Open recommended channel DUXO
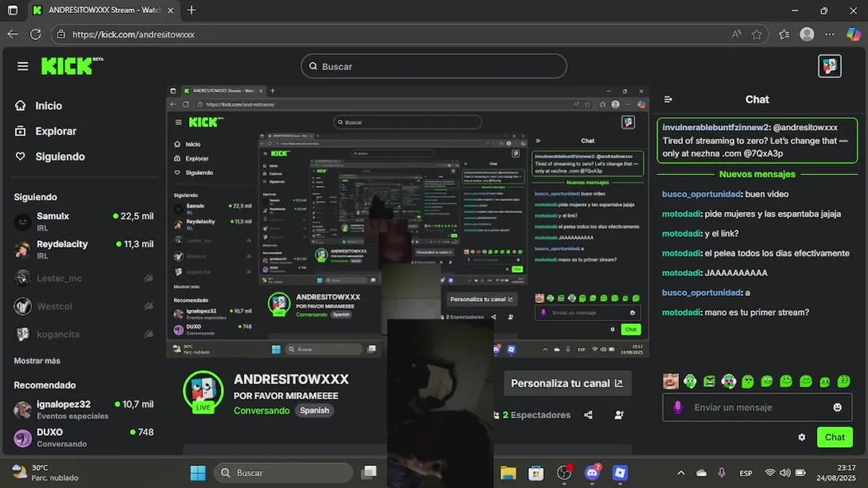The height and width of the screenshot is (488, 868). (84, 437)
